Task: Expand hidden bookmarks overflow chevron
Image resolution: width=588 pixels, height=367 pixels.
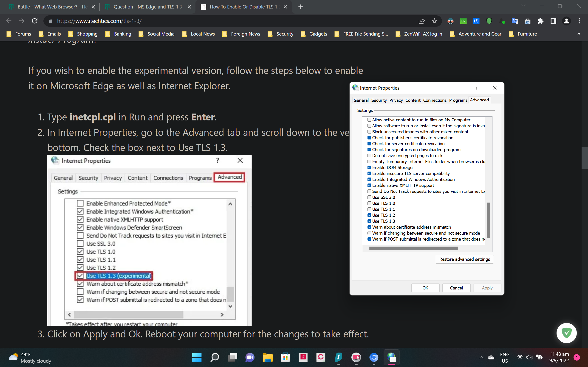Action: pyautogui.click(x=579, y=34)
